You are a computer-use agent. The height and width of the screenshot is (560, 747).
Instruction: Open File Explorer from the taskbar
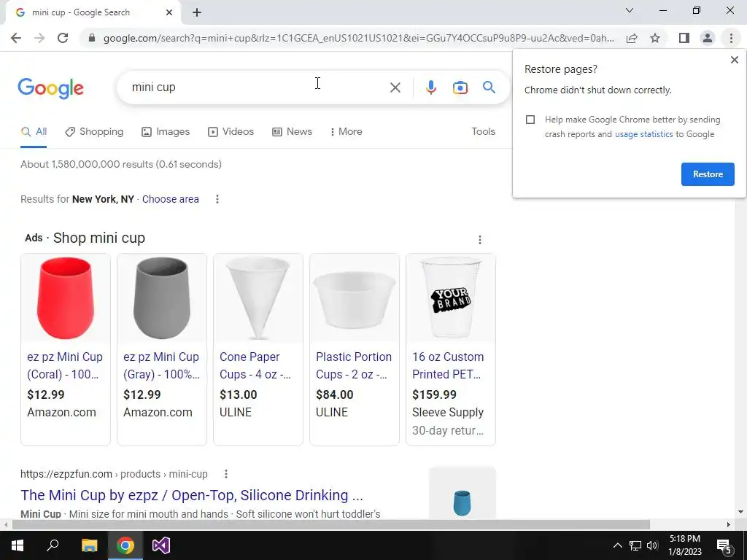(89, 545)
